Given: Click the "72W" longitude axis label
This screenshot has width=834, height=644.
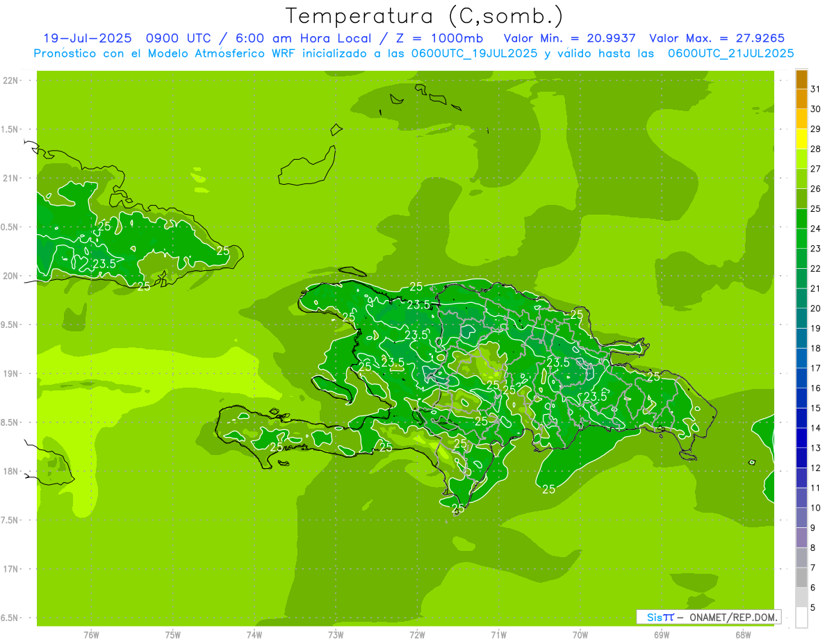Looking at the screenshot, I should point(417,634).
